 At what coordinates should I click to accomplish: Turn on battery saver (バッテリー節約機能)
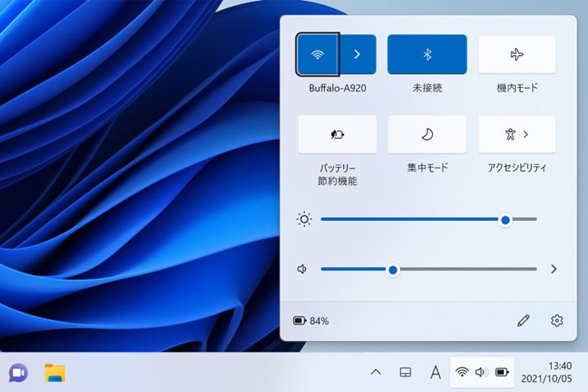(337, 134)
